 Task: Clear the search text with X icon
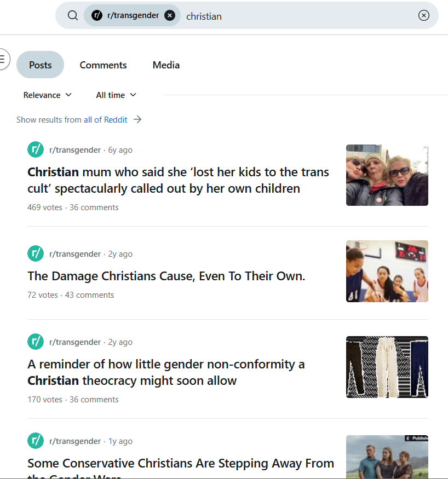423,15
